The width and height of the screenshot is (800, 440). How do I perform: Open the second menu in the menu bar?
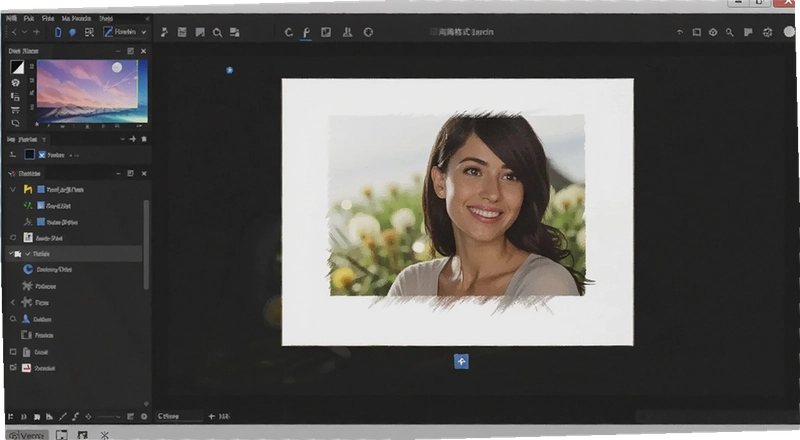[x=29, y=18]
